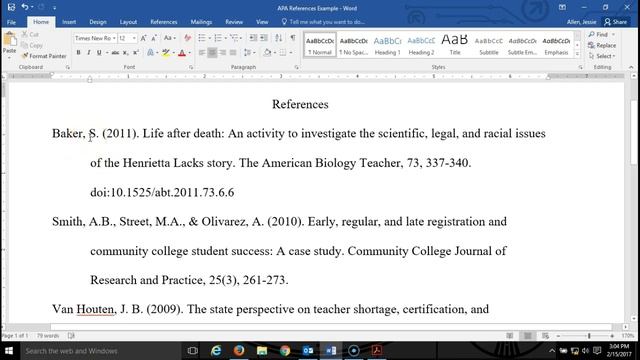Image resolution: width=640 pixels, height=360 pixels.
Task: Click the Save disk icon
Action: (x=11, y=7)
